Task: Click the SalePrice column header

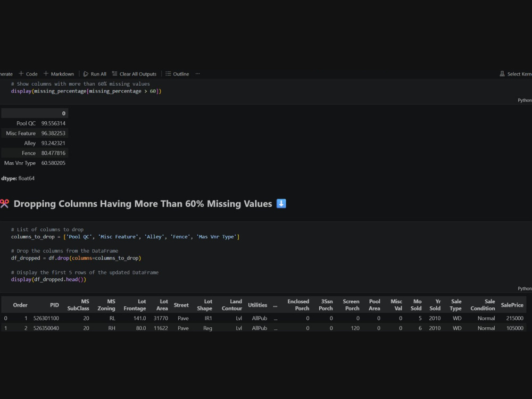Action: click(x=512, y=305)
